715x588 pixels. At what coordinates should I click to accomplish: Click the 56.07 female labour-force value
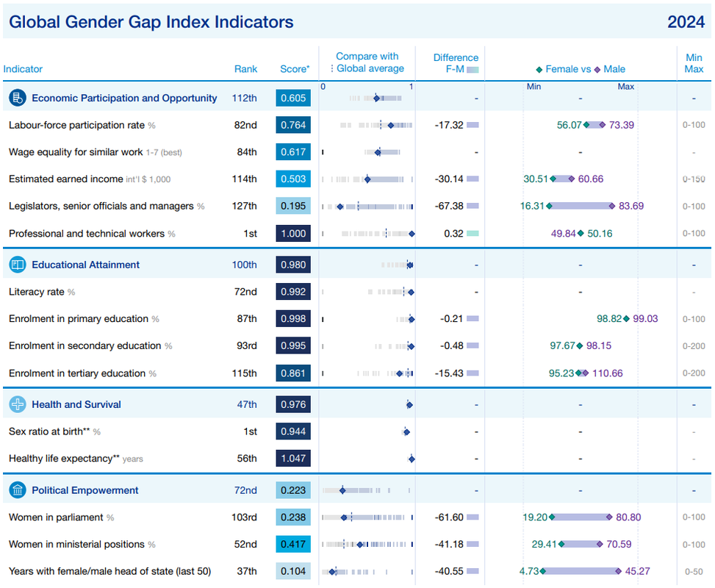[569, 125]
